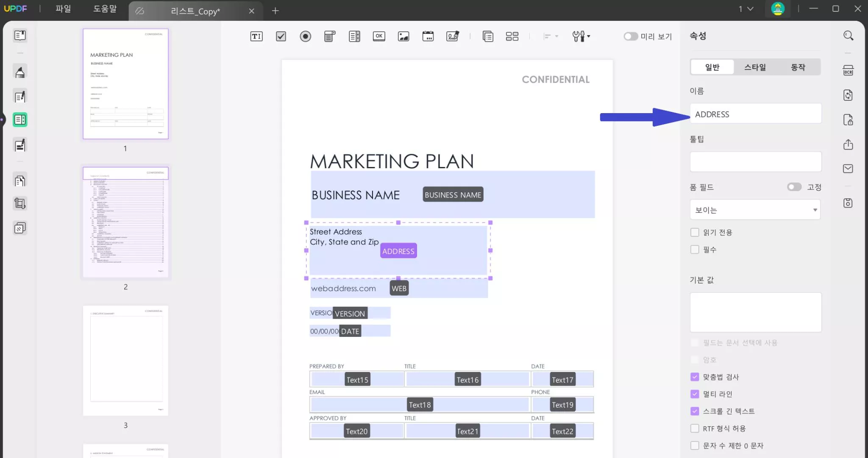The height and width of the screenshot is (458, 868).
Task: Open the 도움말 menu
Action: coord(105,8)
